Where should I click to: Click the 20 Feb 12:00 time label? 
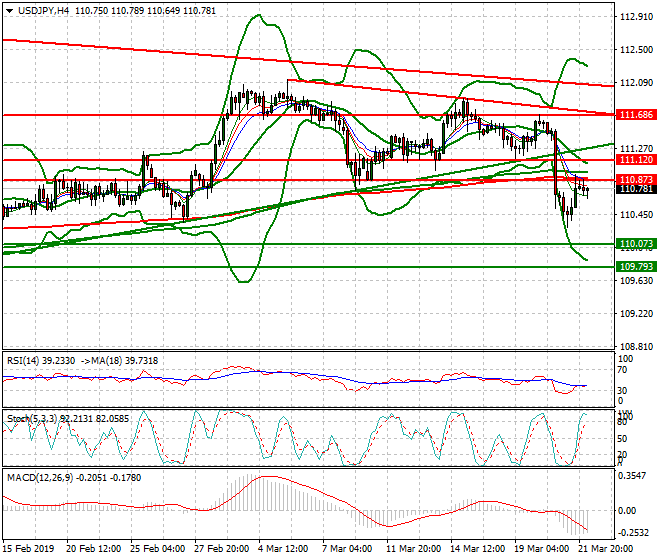tap(93, 549)
